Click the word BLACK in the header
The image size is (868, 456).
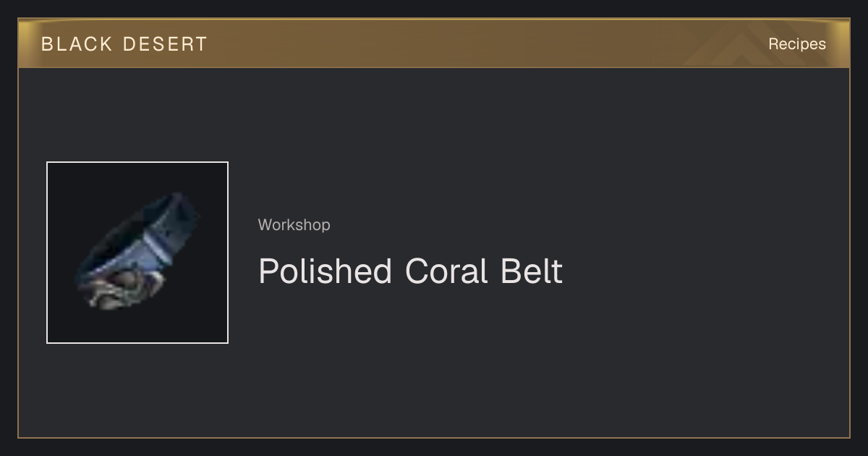point(77,44)
